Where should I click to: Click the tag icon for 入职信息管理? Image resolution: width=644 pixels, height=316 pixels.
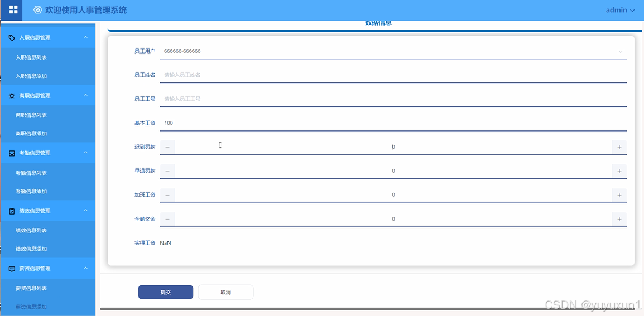point(12,38)
